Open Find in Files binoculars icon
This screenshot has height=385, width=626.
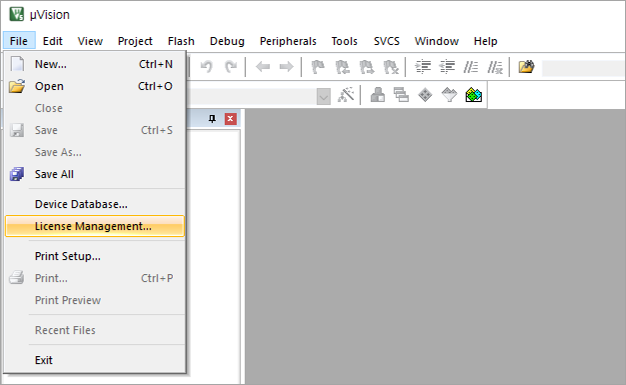coord(526,67)
